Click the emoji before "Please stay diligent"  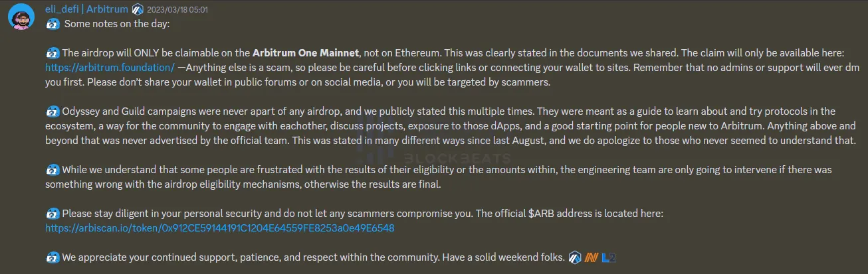[x=53, y=213]
